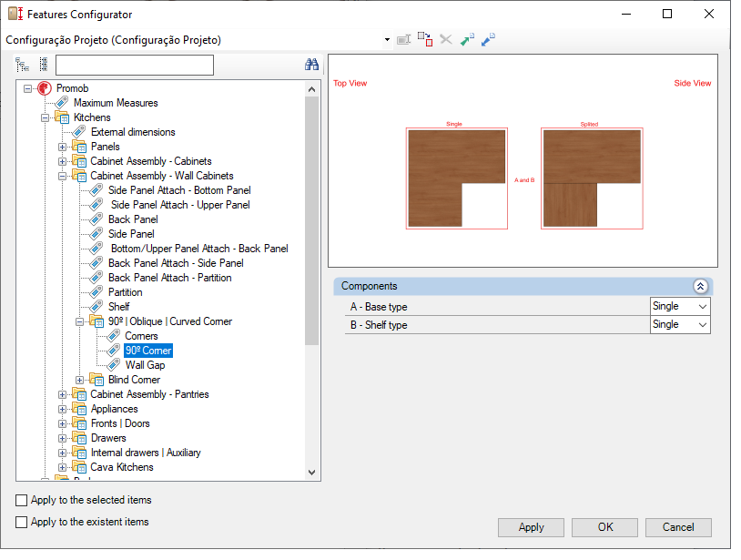
Task: Select the External dimensions tree item
Action: click(133, 132)
